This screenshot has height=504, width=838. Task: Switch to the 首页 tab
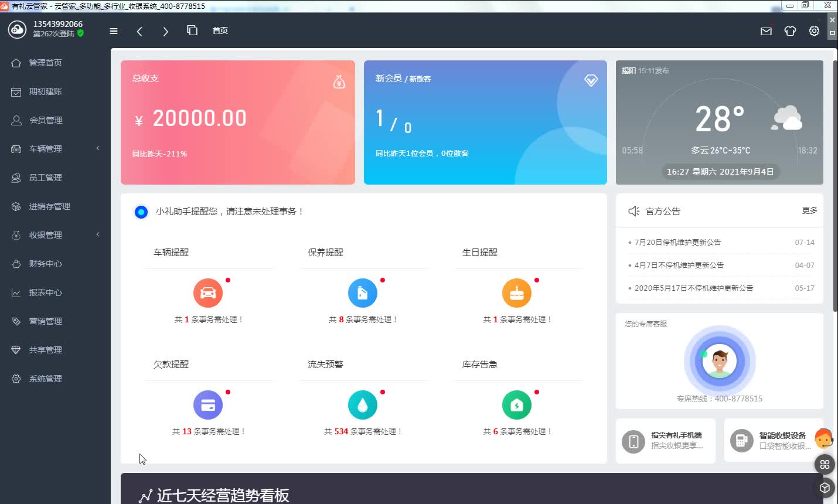[220, 30]
